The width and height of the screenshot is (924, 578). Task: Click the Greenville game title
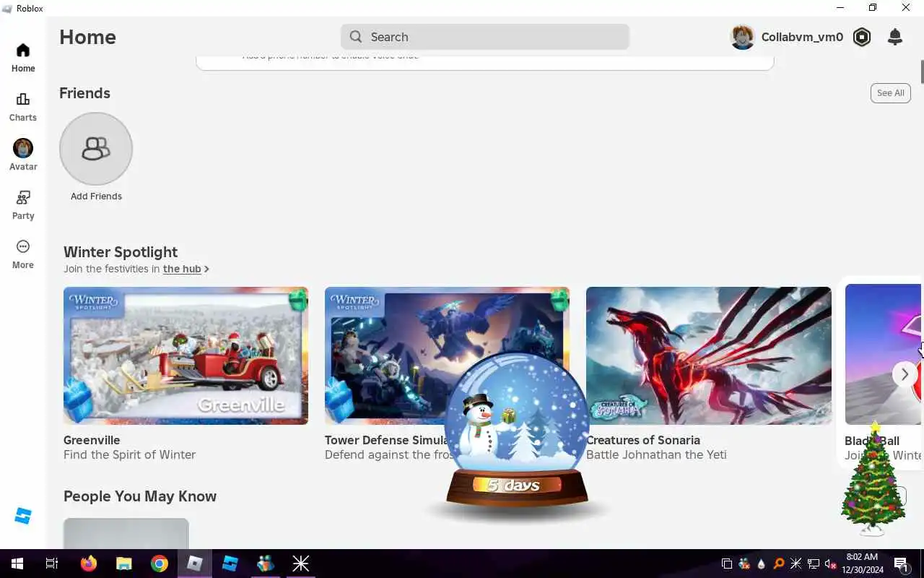92,440
